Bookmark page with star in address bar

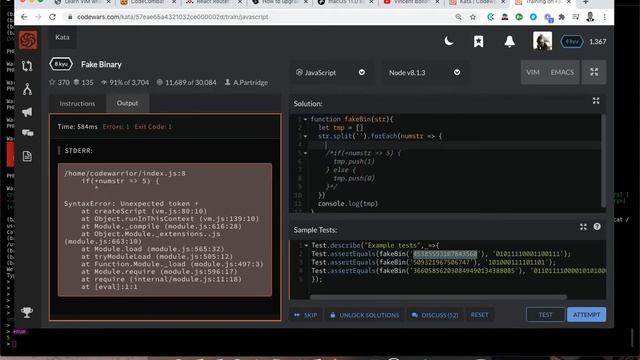[473, 17]
